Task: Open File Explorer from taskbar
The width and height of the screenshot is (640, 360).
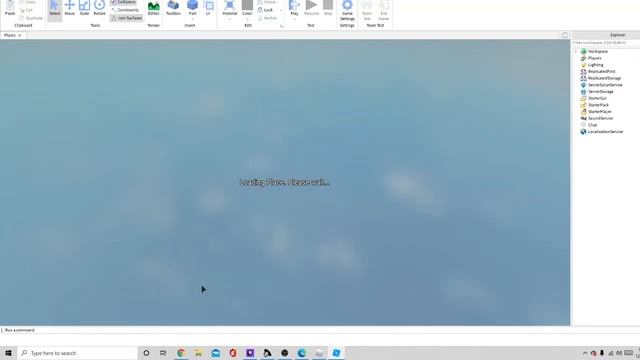Action: (x=198, y=353)
